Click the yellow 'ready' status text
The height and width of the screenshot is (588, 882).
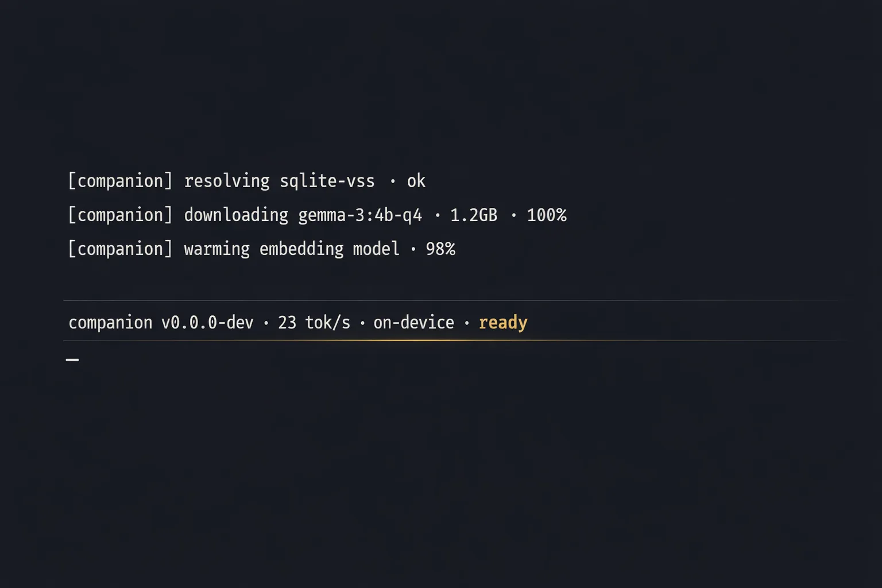(x=503, y=323)
